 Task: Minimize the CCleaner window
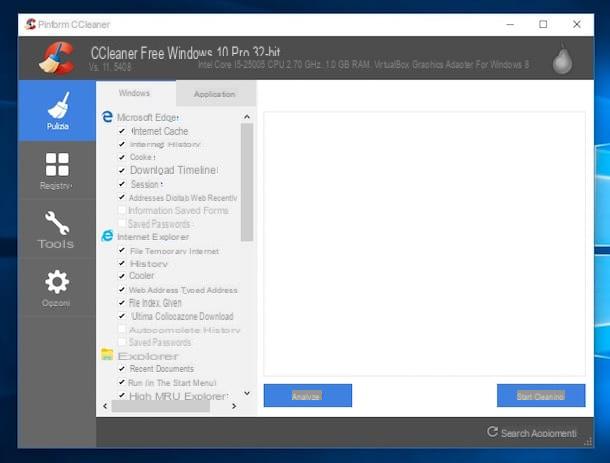(510, 24)
